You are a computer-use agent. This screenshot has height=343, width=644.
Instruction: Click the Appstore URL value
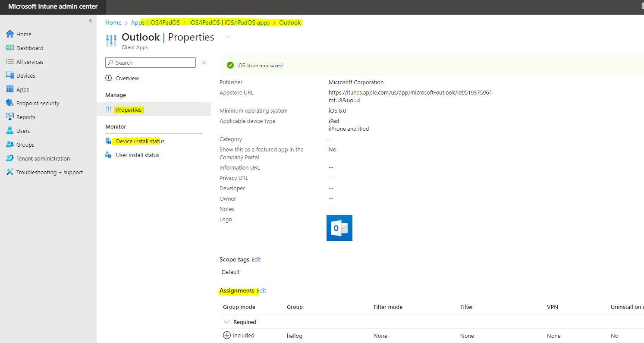click(410, 96)
